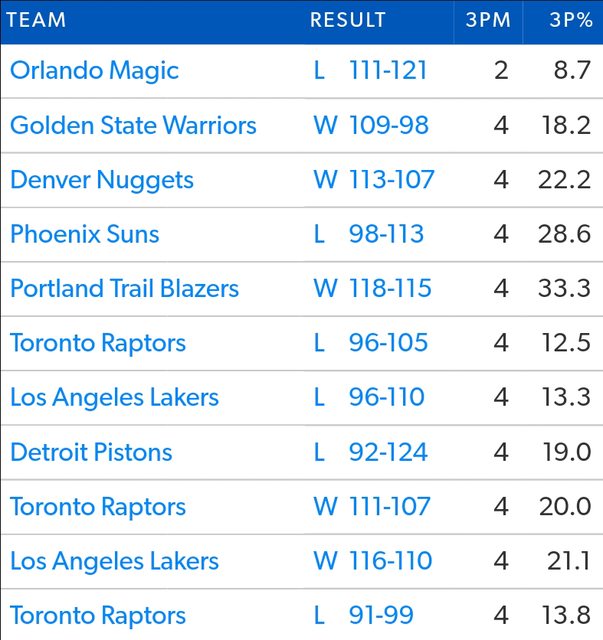The width and height of the screenshot is (603, 640).
Task: Go to Golden State Warriors team page
Action: 133,126
